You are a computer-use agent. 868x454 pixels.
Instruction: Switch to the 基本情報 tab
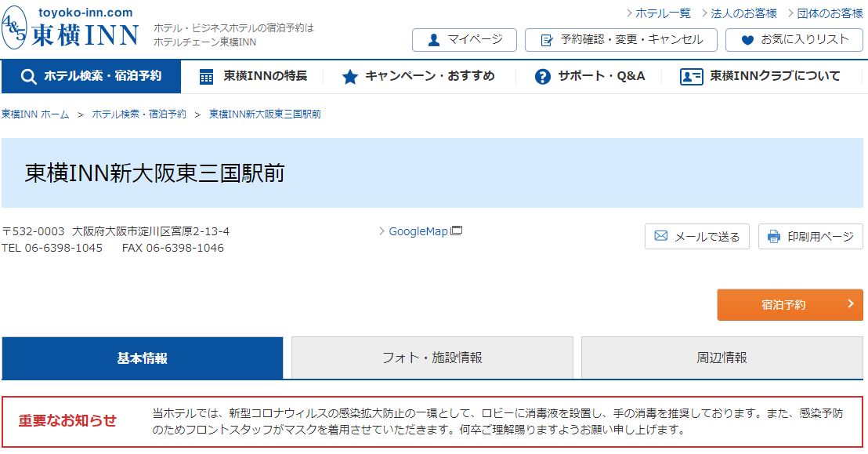[143, 358]
